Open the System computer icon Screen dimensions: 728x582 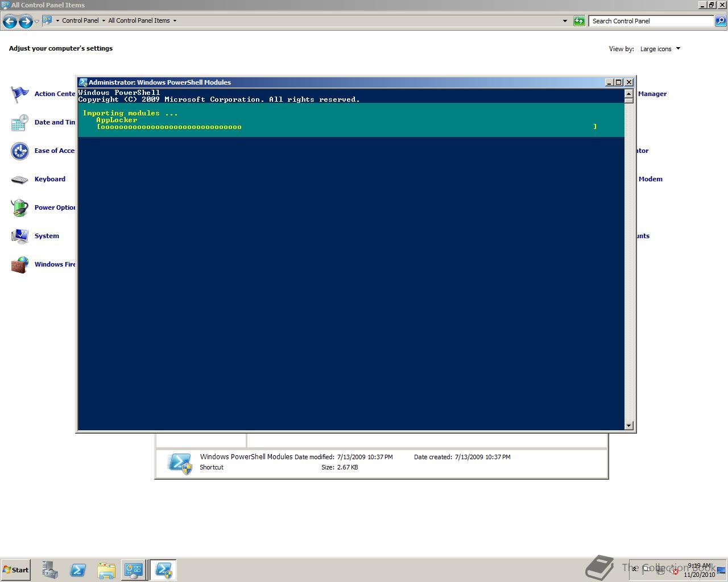point(20,236)
